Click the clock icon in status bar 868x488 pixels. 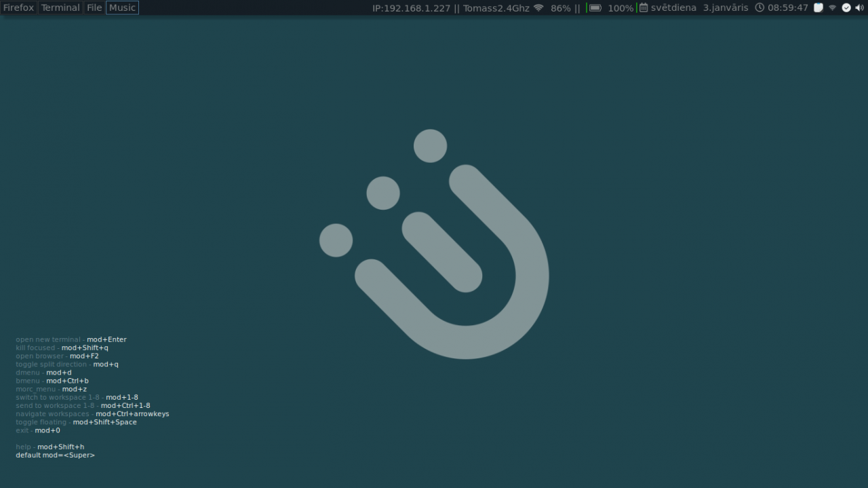(759, 8)
